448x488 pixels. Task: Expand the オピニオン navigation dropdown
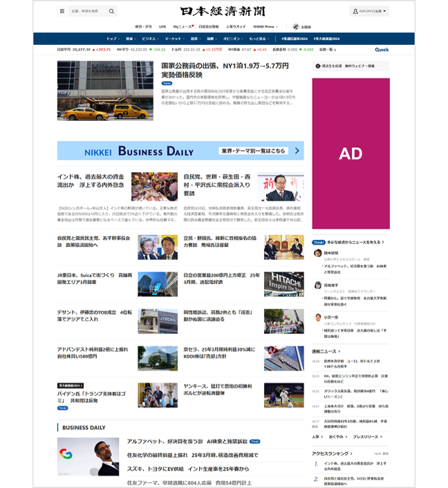coord(234,39)
